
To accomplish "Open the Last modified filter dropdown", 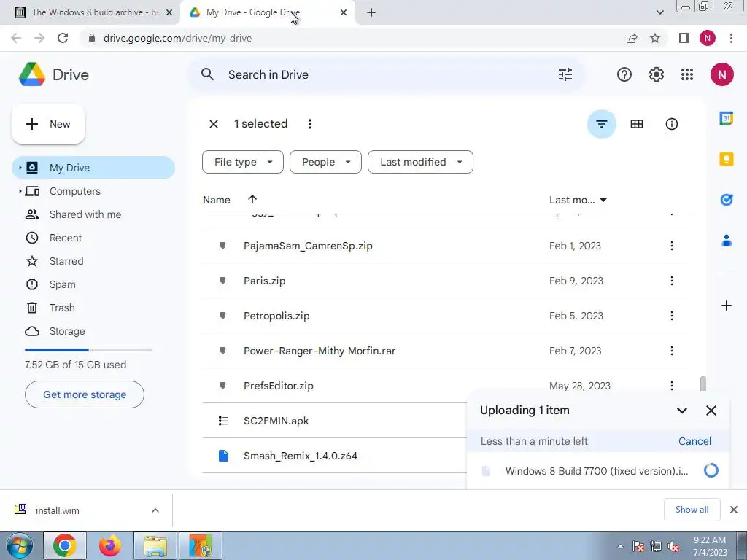I will tap(420, 162).
